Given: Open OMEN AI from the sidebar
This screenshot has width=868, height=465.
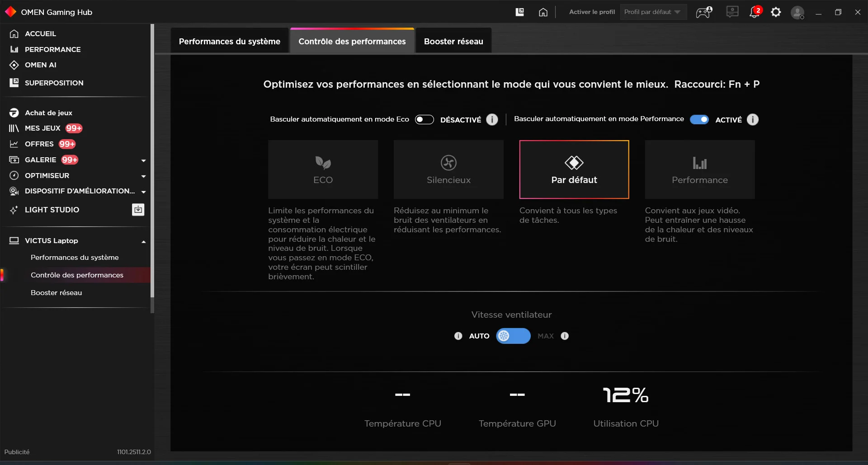Looking at the screenshot, I should click(x=40, y=65).
